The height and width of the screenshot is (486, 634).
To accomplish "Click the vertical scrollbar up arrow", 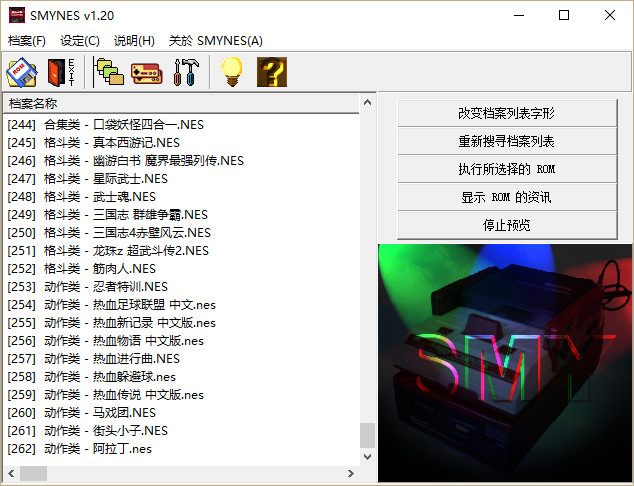I will [x=368, y=102].
